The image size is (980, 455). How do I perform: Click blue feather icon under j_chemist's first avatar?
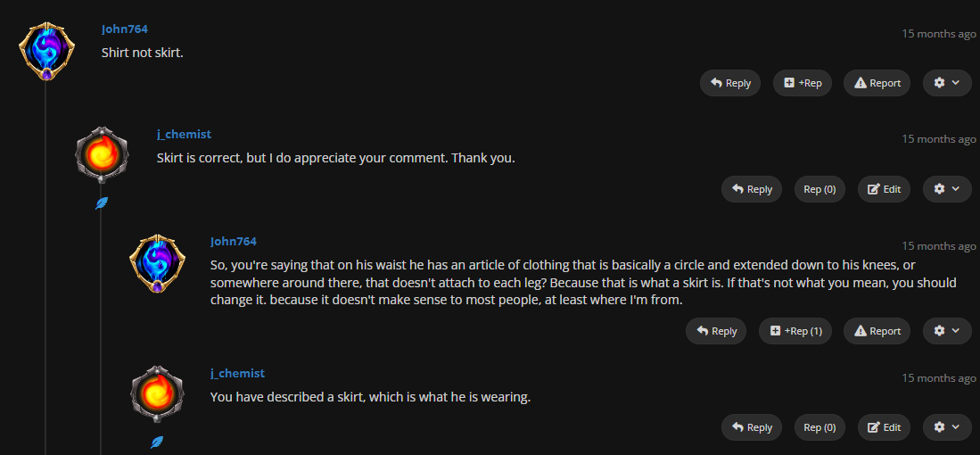click(102, 203)
